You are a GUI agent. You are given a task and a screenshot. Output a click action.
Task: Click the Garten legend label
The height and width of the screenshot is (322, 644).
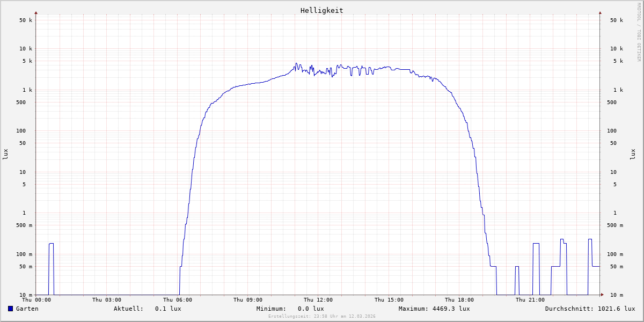pyautogui.click(x=27, y=309)
